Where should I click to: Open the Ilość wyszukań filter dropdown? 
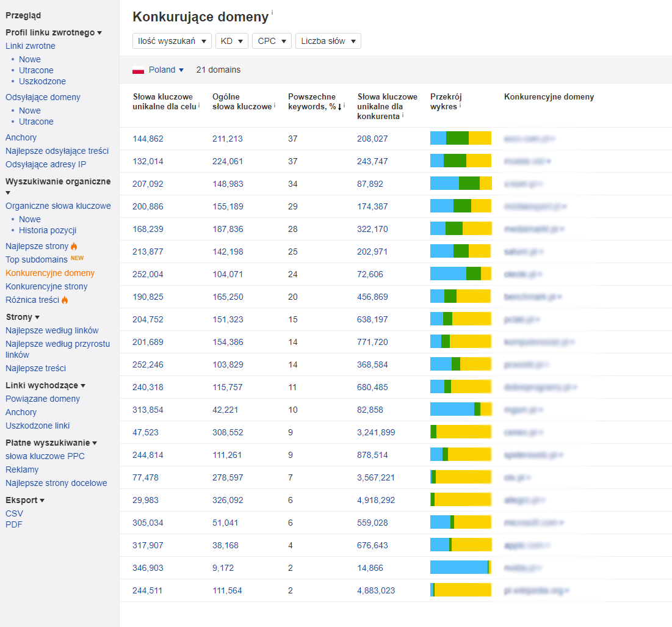click(x=172, y=41)
